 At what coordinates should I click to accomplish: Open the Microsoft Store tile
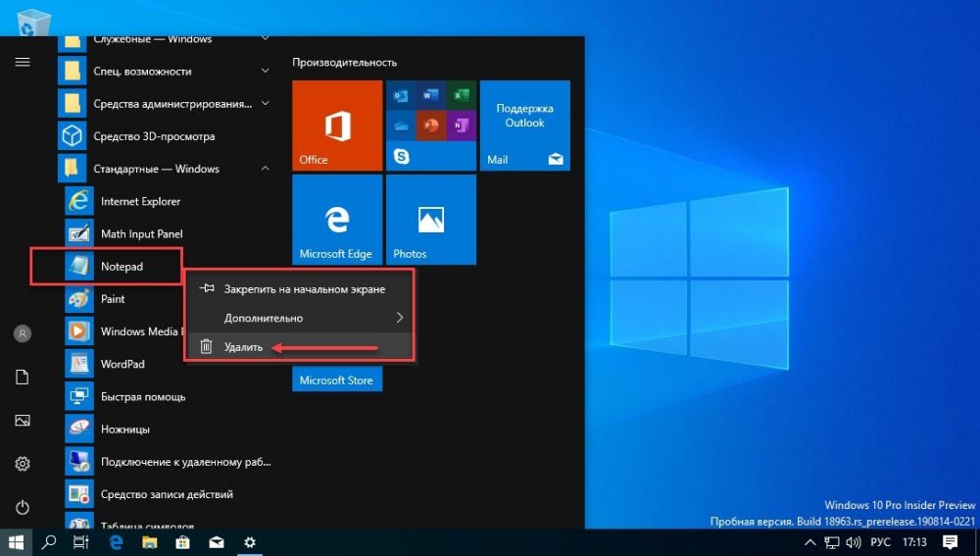pyautogui.click(x=337, y=379)
